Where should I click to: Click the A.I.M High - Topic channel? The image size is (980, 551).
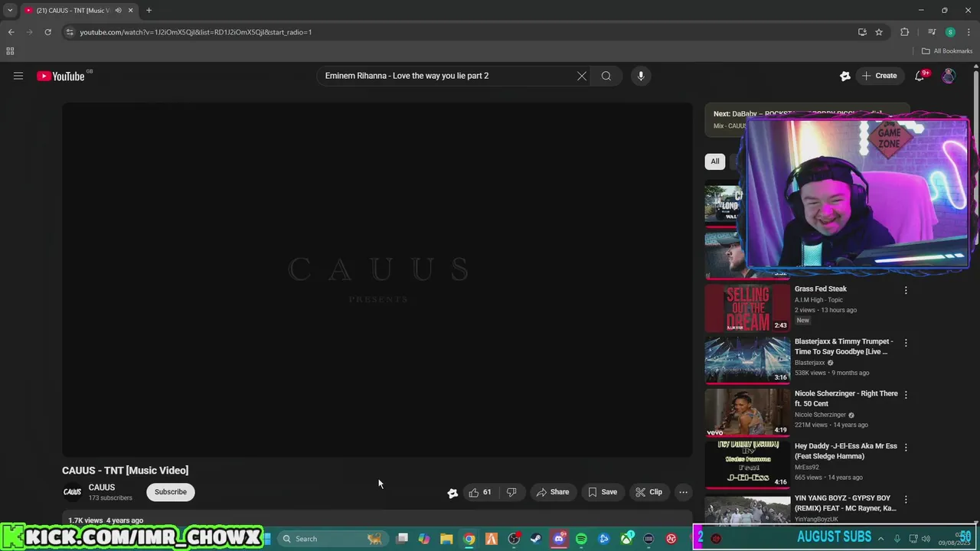coord(818,300)
